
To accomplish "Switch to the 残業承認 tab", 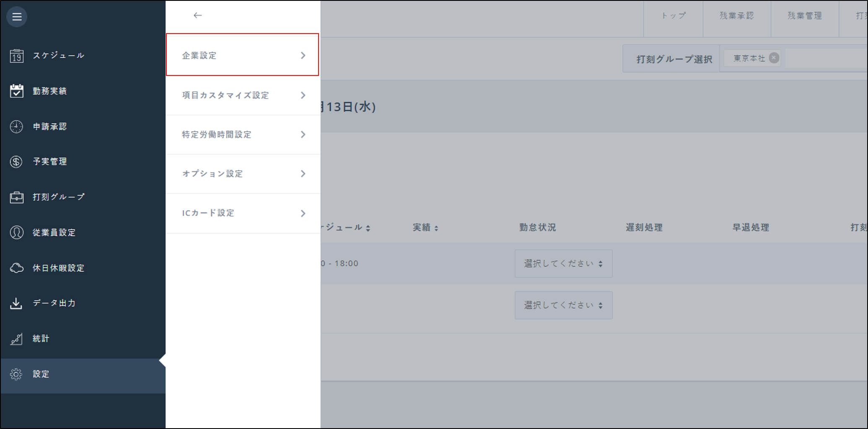I will [x=737, y=15].
